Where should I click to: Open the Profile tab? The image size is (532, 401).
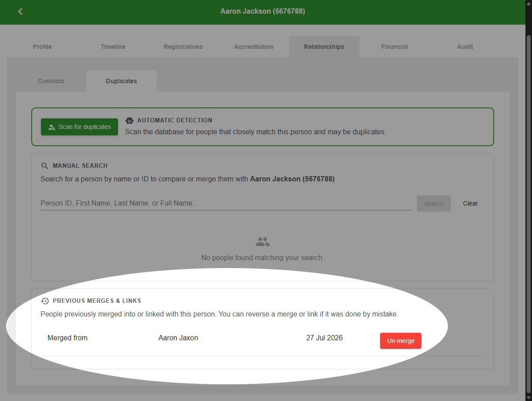(x=42, y=47)
